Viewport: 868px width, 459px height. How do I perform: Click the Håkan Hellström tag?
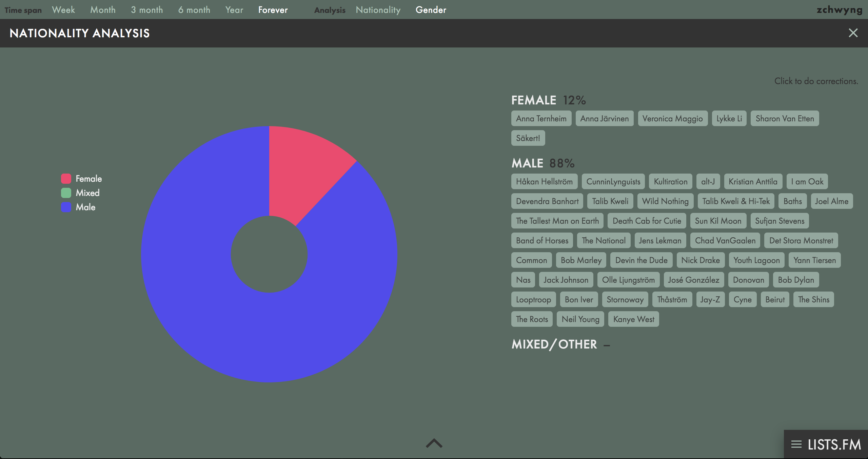[544, 181]
